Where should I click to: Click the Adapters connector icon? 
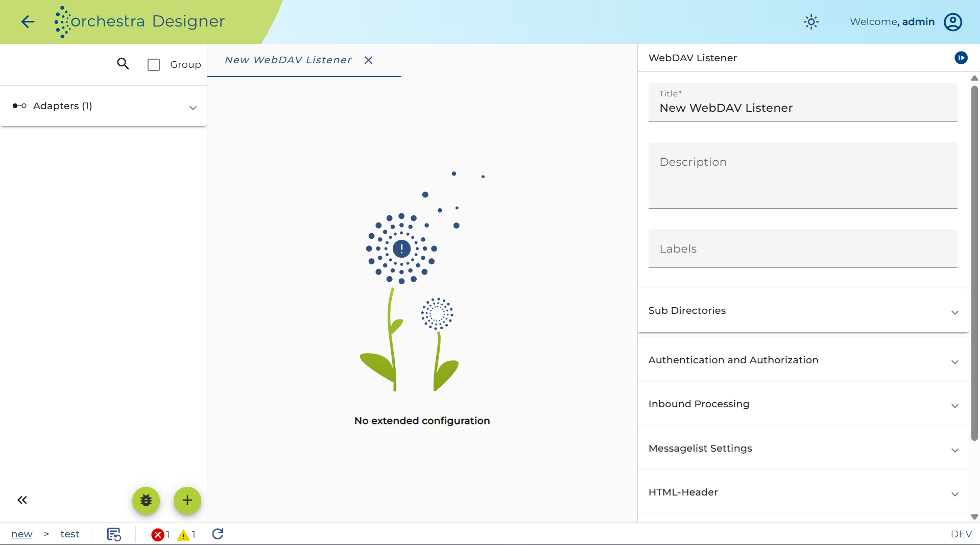coord(19,106)
